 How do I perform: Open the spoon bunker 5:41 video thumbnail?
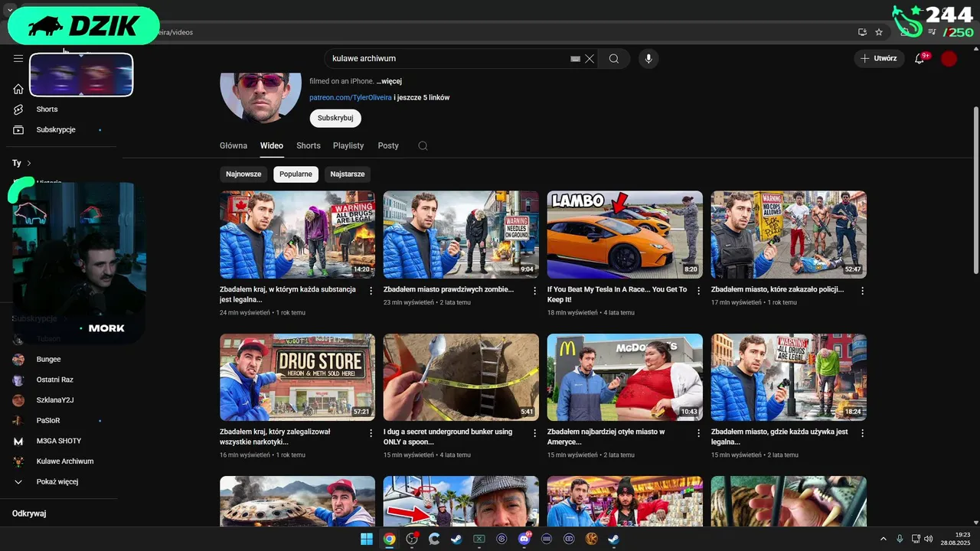(x=461, y=377)
